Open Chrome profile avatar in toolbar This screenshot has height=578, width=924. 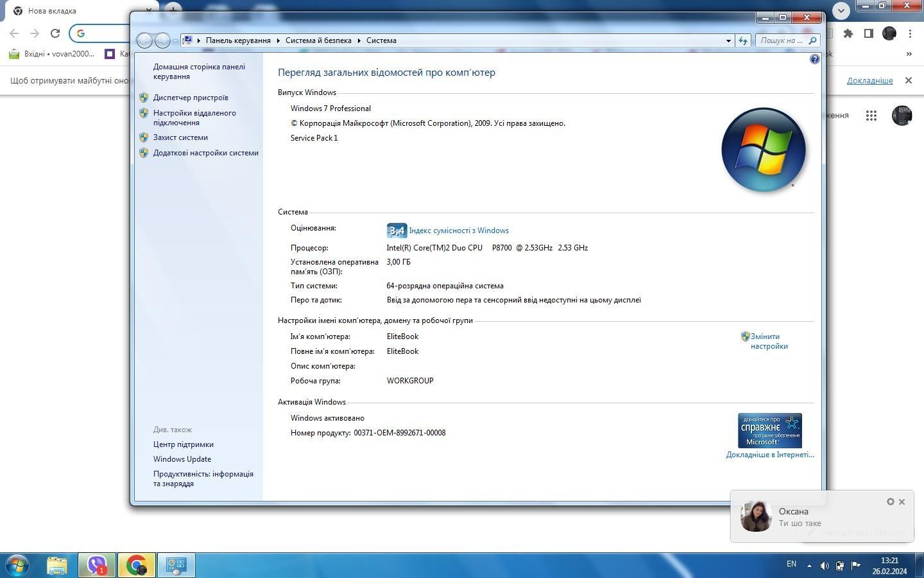pyautogui.click(x=889, y=33)
